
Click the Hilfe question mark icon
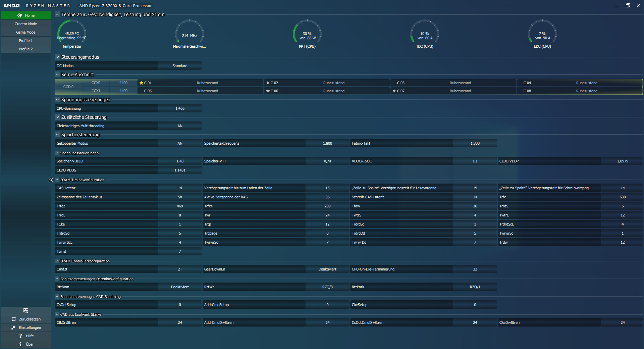20,336
